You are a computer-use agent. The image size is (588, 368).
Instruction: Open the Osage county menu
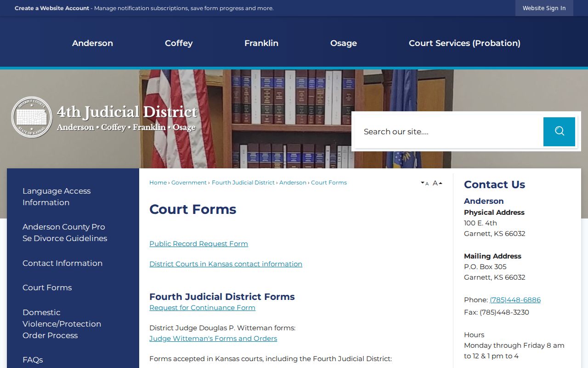(x=344, y=43)
